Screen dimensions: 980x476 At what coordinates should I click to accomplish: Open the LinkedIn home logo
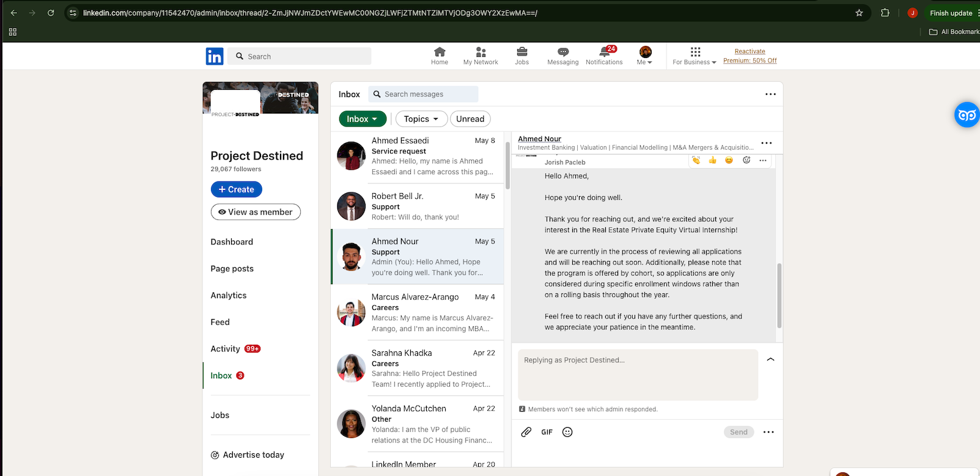(215, 56)
